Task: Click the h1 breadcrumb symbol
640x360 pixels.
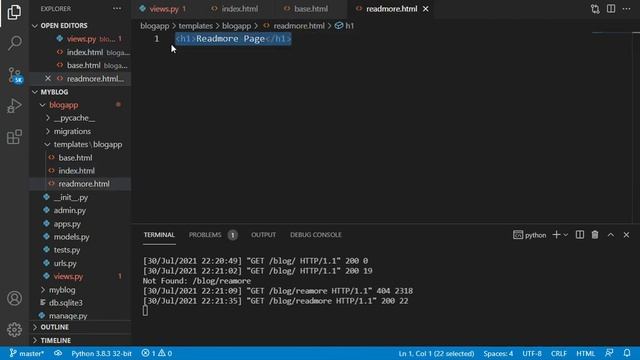Action: point(345,26)
